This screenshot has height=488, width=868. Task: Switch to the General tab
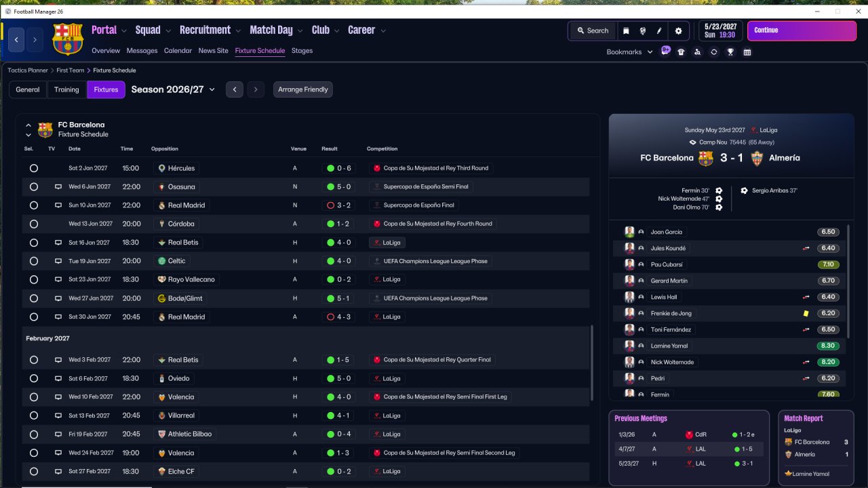28,89
